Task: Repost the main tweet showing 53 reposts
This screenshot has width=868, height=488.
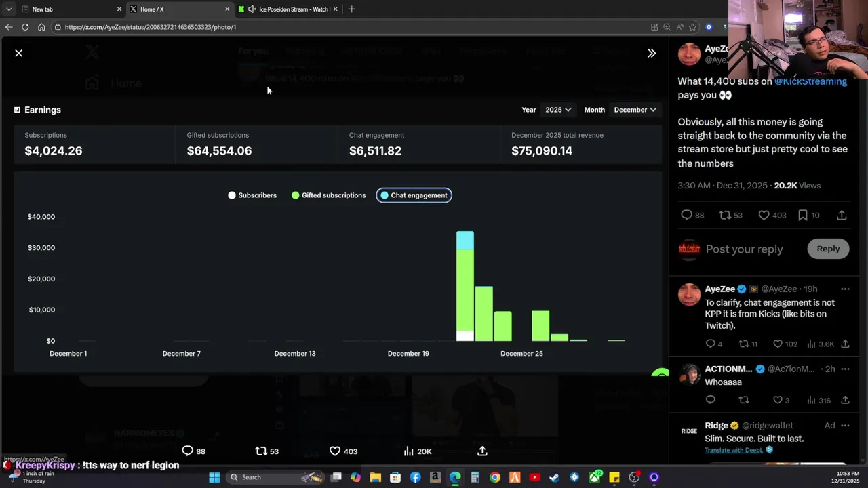Action: pyautogui.click(x=731, y=215)
